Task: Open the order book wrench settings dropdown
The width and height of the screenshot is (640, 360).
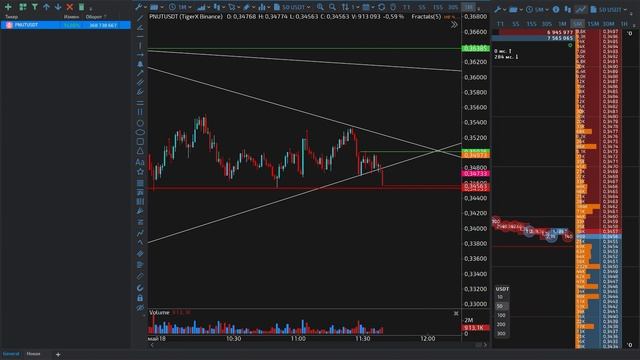Action: [500, 9]
